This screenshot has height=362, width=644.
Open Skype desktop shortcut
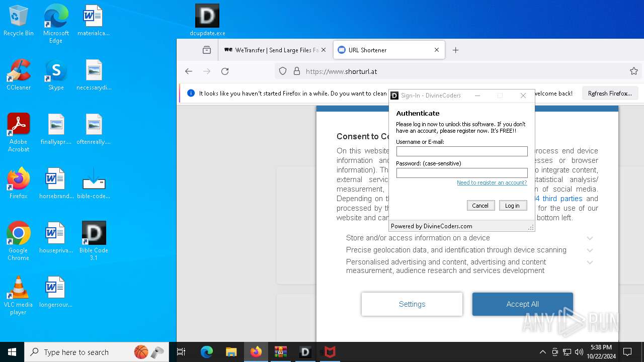coord(56,75)
